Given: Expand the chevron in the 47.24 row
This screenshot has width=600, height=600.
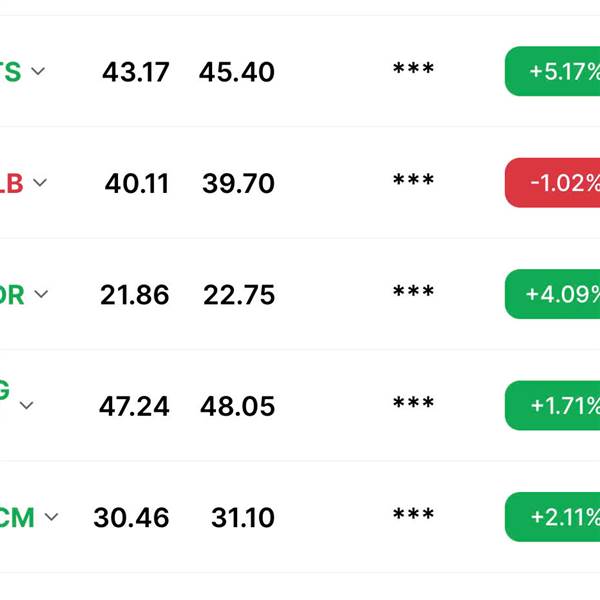Looking at the screenshot, I should (x=27, y=406).
